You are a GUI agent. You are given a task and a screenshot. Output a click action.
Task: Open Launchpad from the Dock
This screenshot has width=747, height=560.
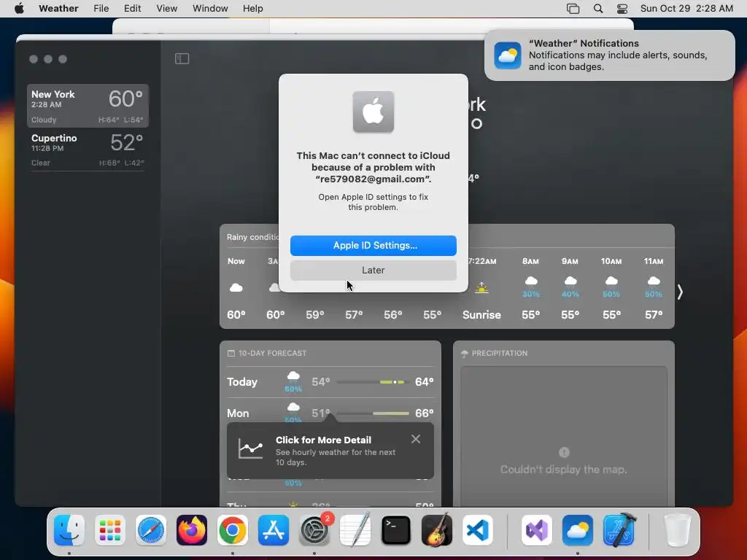click(110, 530)
